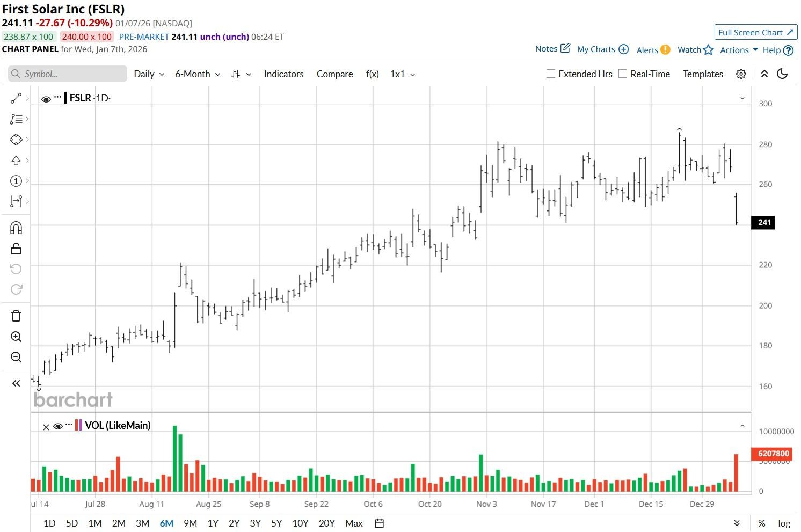Open the Full Screen Chart
Image resolution: width=801 pixels, height=532 pixels.
pos(756,32)
